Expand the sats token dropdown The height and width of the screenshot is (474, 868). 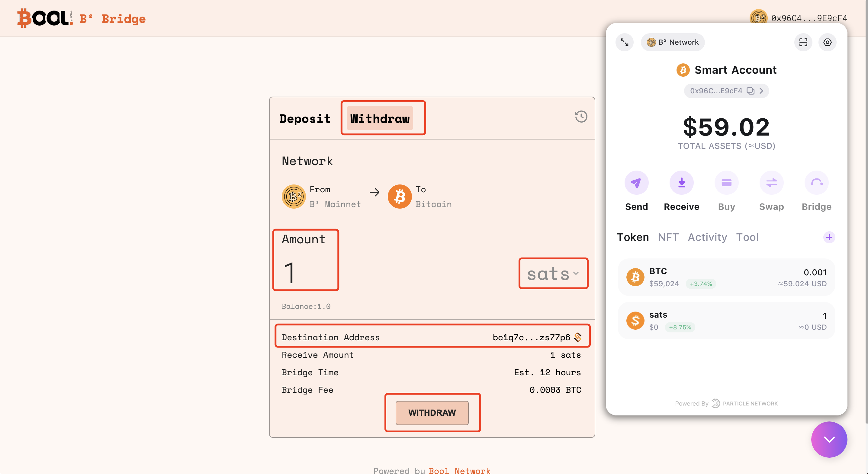[553, 274]
